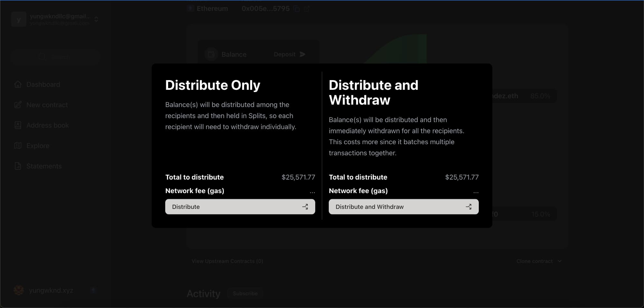The width and height of the screenshot is (644, 308).
Task: Click the Deposit send arrow icon
Action: click(x=302, y=54)
